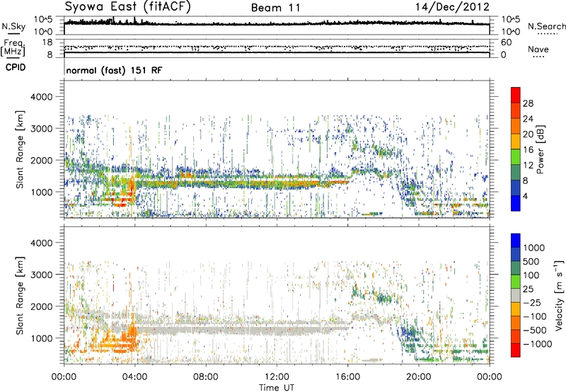Click '2000' tick of the Velocity panel
The image size is (566, 392).
coord(41,306)
